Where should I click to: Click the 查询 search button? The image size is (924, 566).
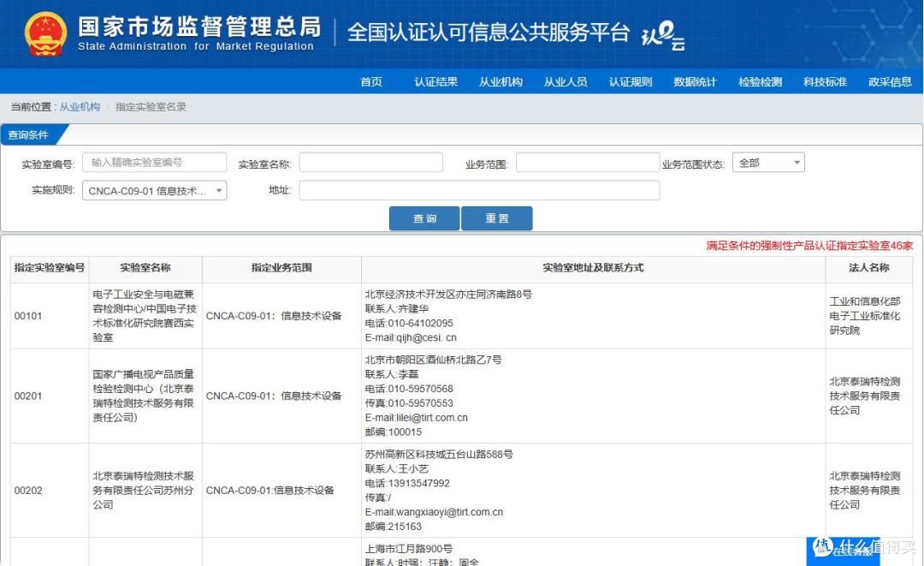pos(424,218)
